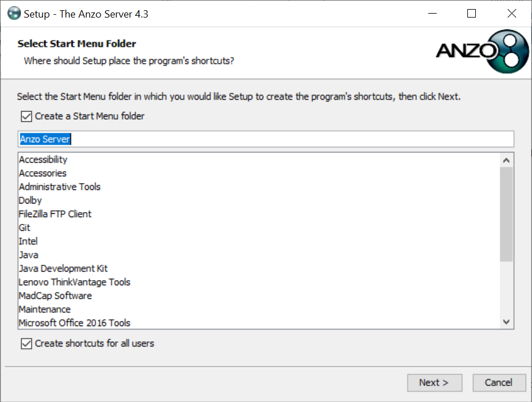Select Microsoft Office 2016 Tools
The height and width of the screenshot is (402, 532).
pos(74,323)
